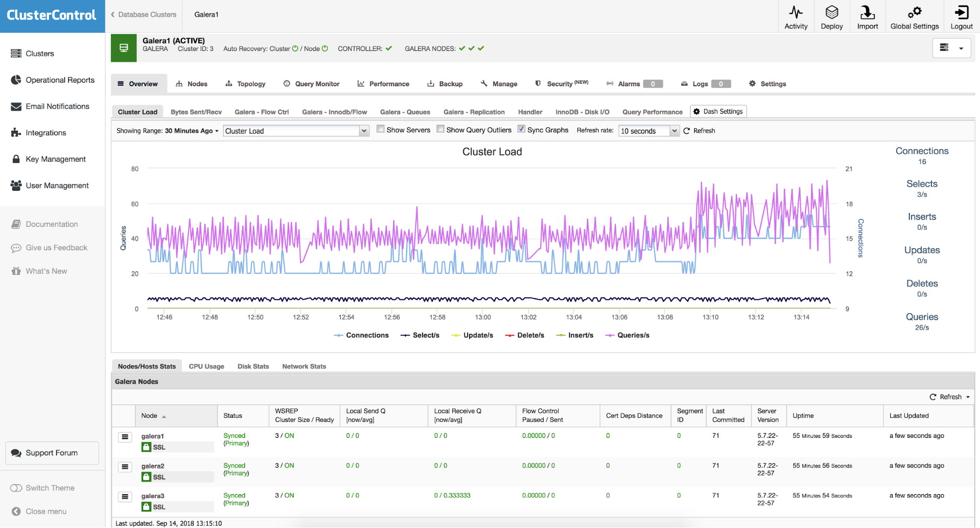Select the InnoDB - Disk I/O dashboard tab
This screenshot has width=980, height=528.
coord(582,112)
